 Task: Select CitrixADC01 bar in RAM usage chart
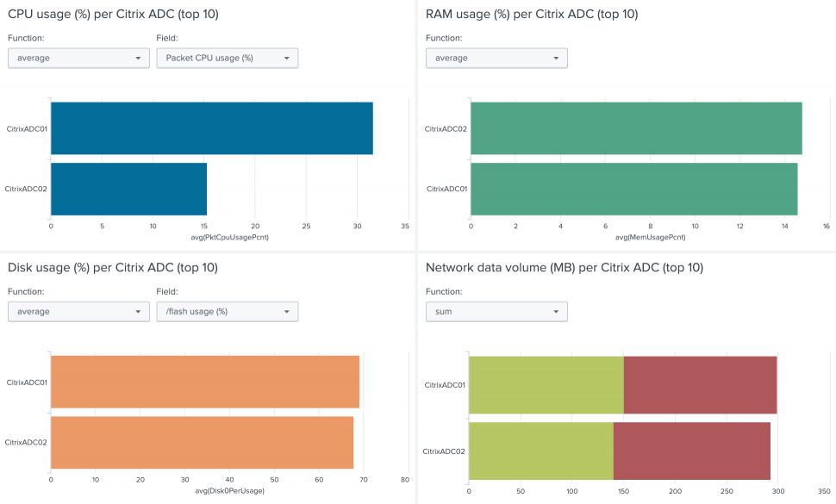634,190
